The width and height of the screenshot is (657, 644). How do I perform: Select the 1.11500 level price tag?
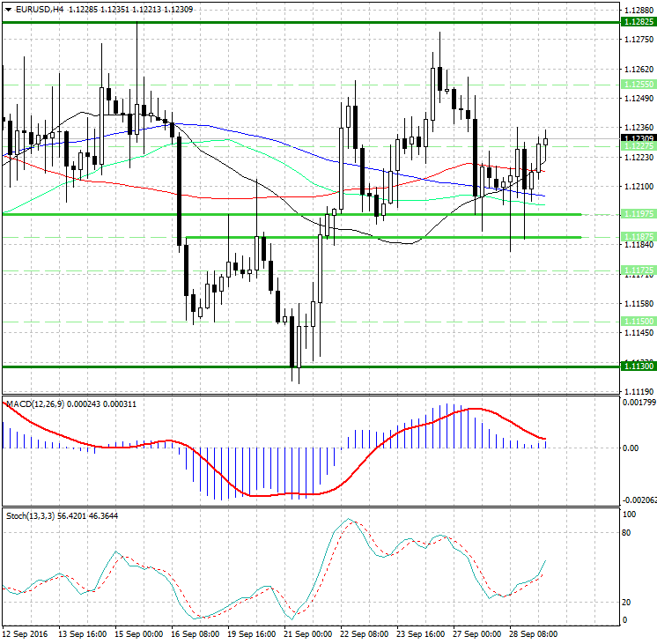click(x=637, y=322)
